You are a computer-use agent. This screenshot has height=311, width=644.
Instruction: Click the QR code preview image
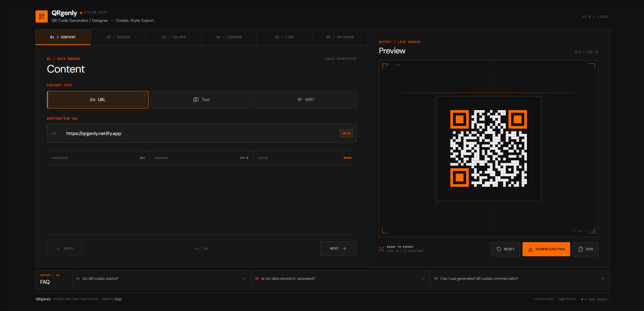489,148
